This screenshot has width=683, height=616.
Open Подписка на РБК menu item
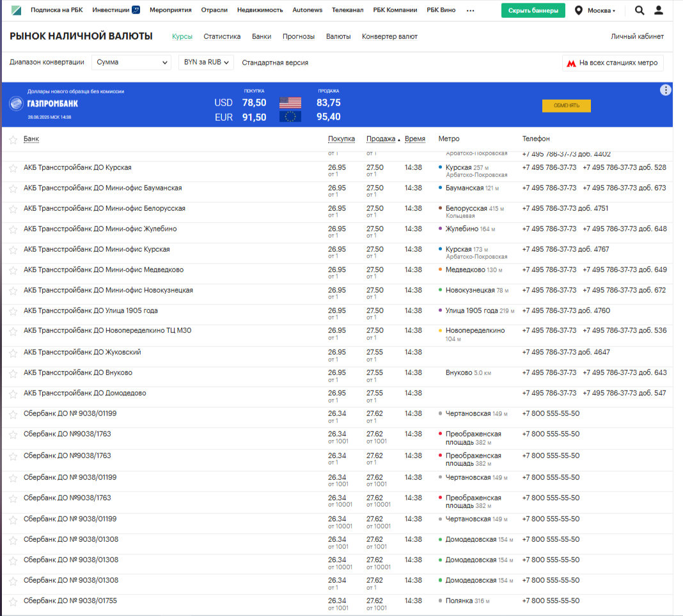[x=57, y=10]
